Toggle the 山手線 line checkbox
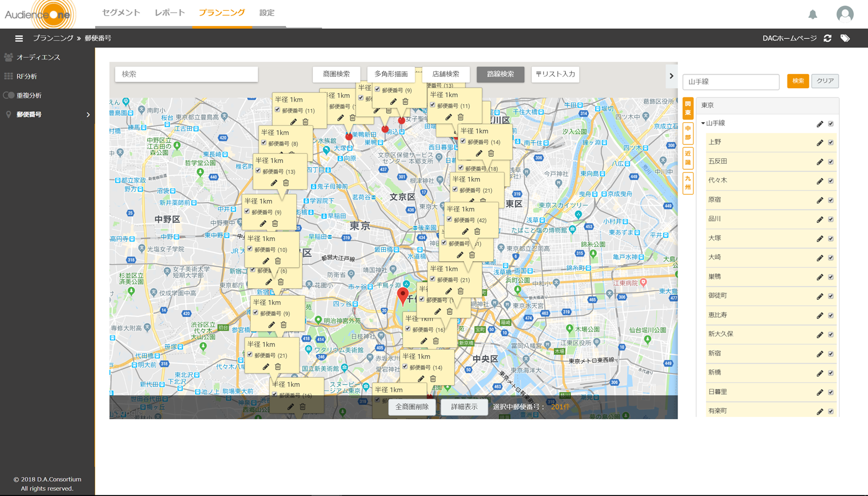868x496 pixels. [x=831, y=124]
